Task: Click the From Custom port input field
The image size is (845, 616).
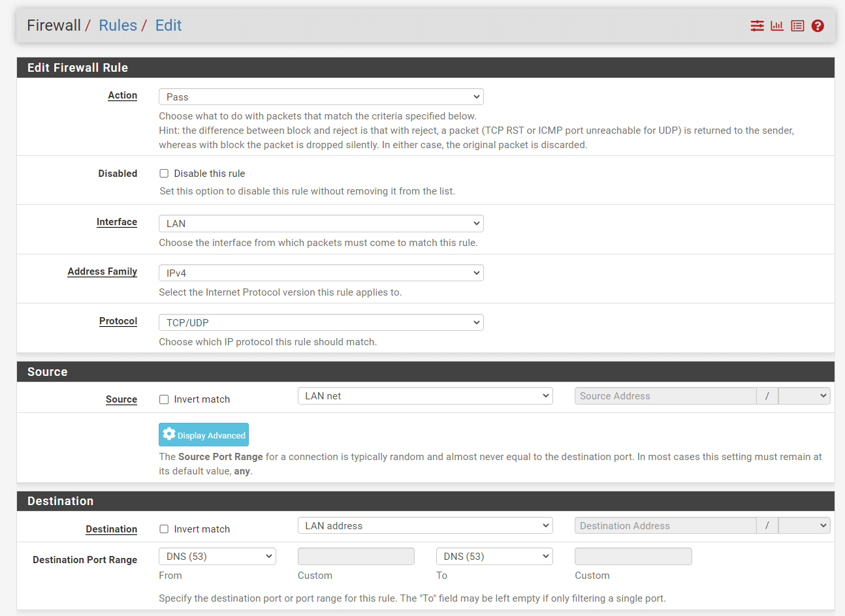Action: pos(356,557)
